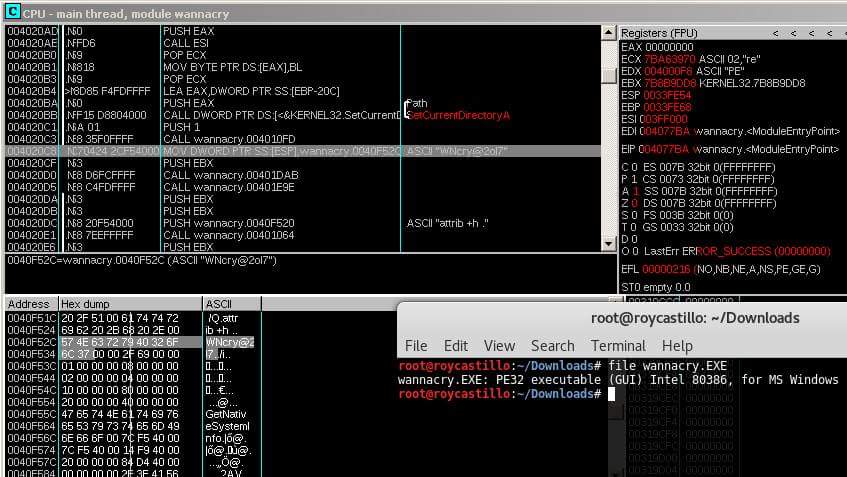Click the disassembly scrollbar thumb
847x477 pixels.
coord(608,76)
